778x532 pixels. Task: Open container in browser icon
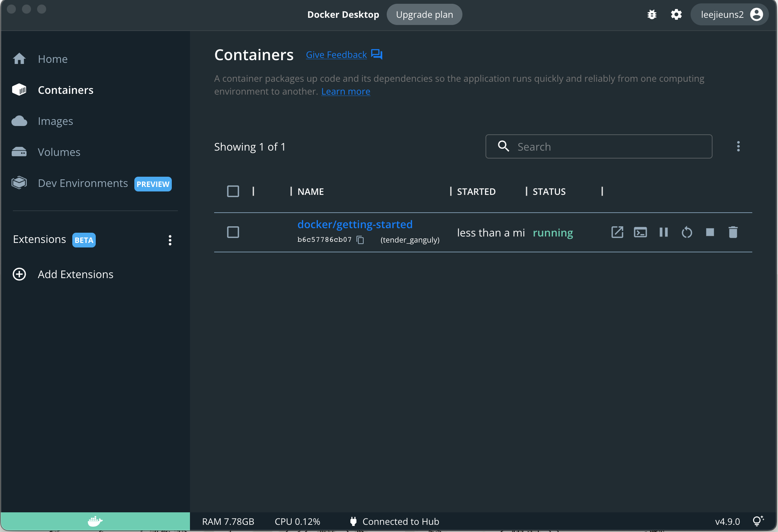tap(617, 232)
